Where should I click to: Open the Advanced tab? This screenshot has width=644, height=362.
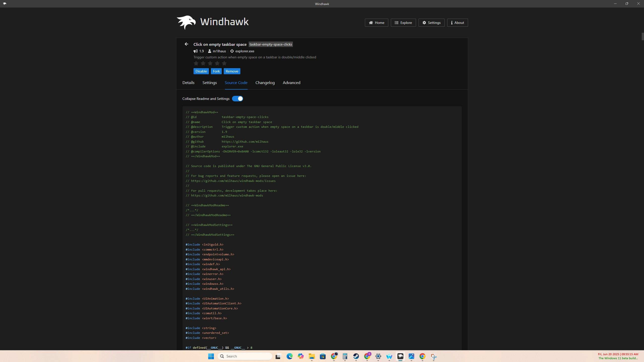pos(291,83)
